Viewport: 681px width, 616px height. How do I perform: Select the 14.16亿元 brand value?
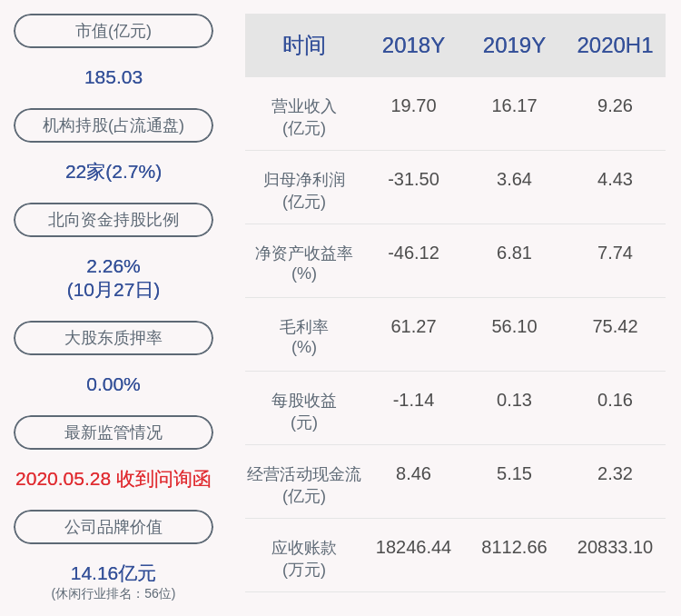click(113, 573)
